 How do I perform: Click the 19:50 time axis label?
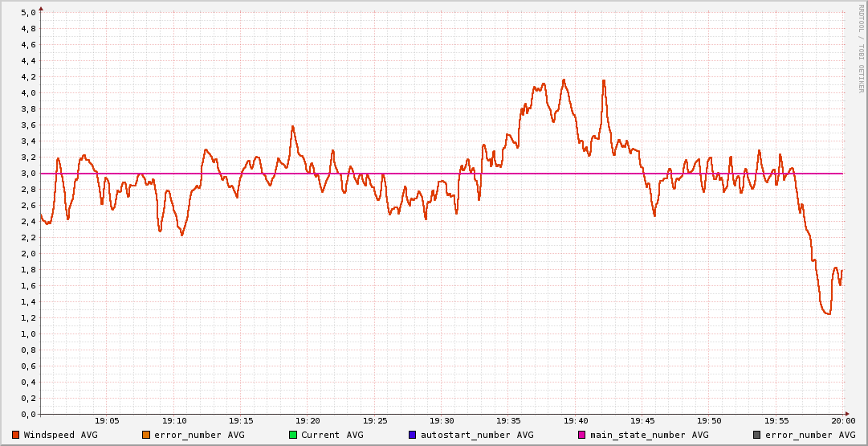coord(709,420)
